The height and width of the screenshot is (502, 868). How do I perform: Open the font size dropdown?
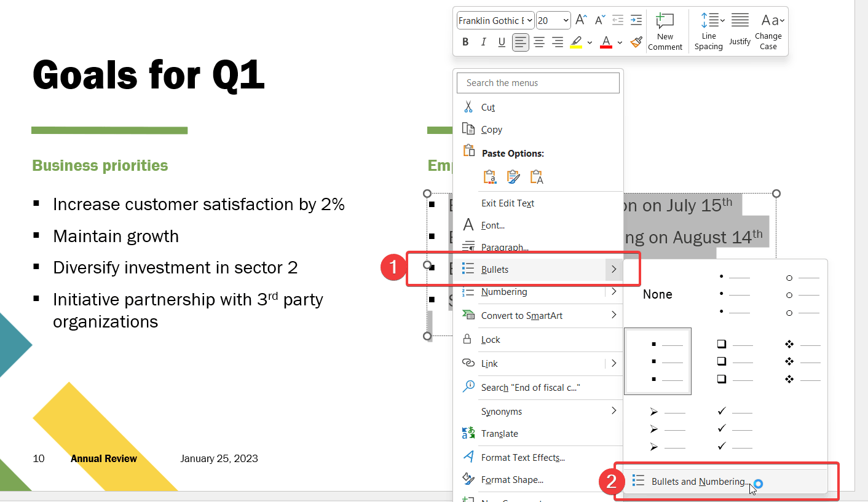[566, 21]
